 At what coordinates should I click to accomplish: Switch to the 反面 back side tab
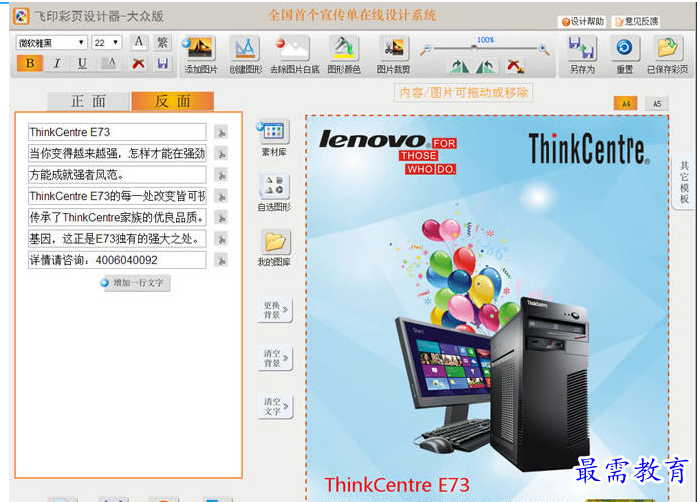(x=172, y=101)
